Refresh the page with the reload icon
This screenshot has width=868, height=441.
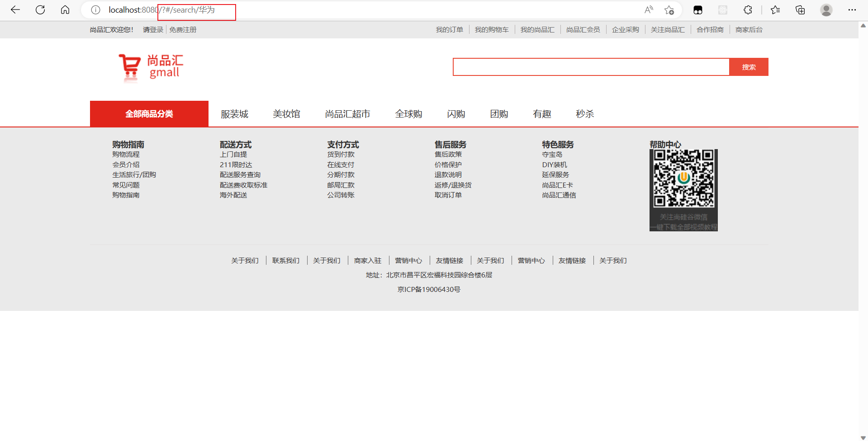click(40, 9)
